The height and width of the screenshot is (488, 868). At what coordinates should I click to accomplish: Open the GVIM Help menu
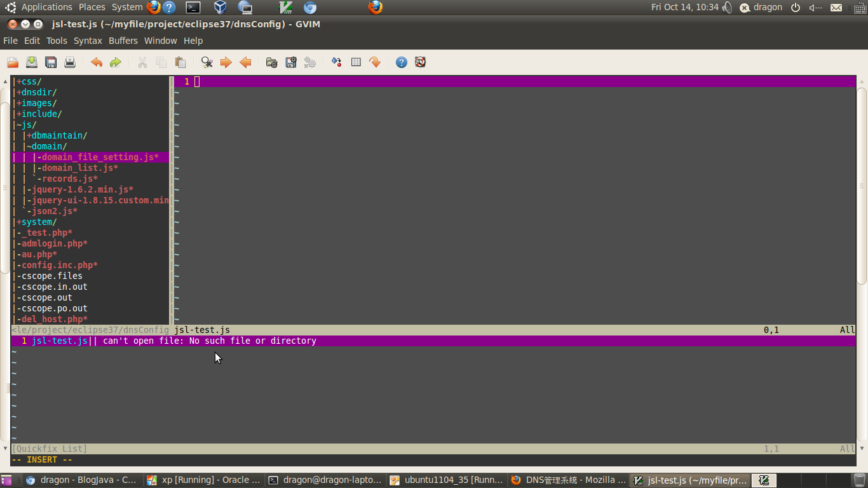(193, 41)
